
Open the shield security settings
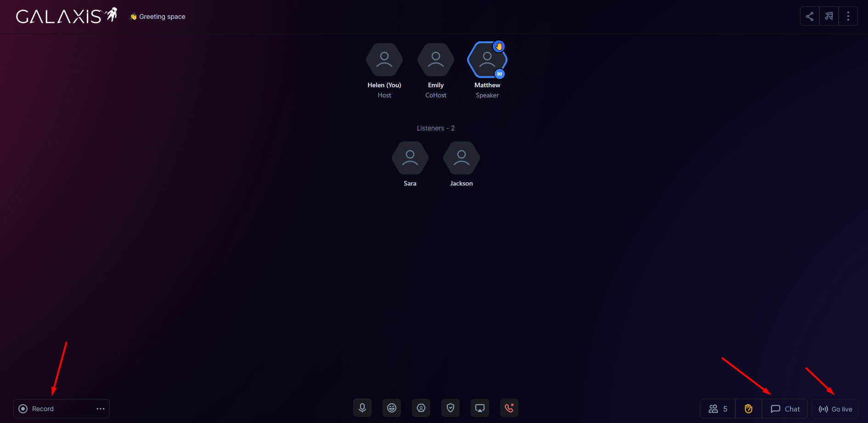pos(451,408)
